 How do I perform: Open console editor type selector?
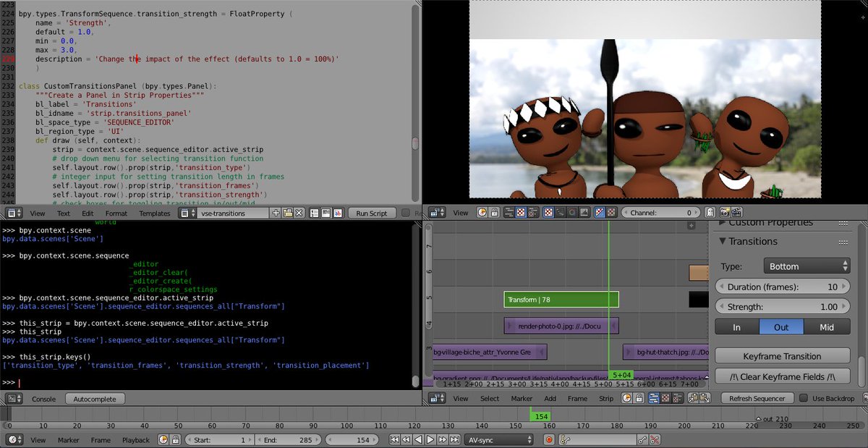(14, 398)
